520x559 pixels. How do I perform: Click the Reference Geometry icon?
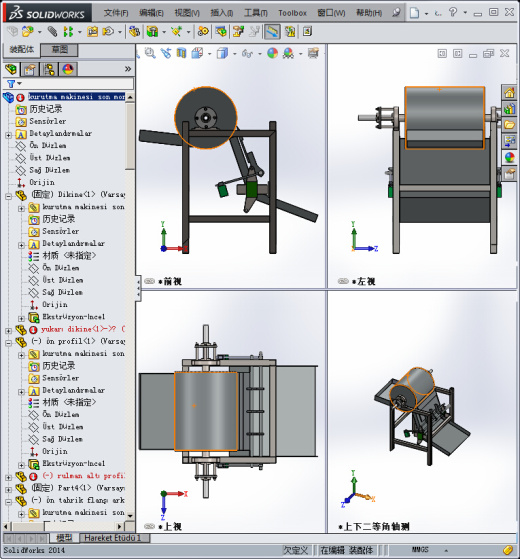point(176,32)
